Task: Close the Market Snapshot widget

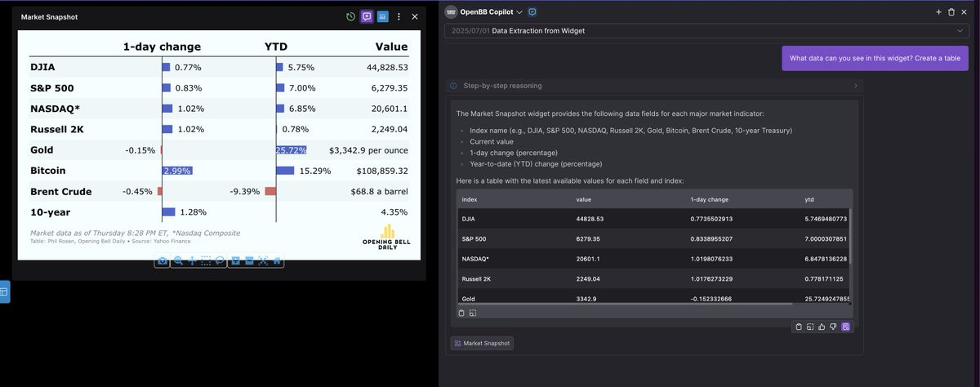Action: click(x=415, y=16)
